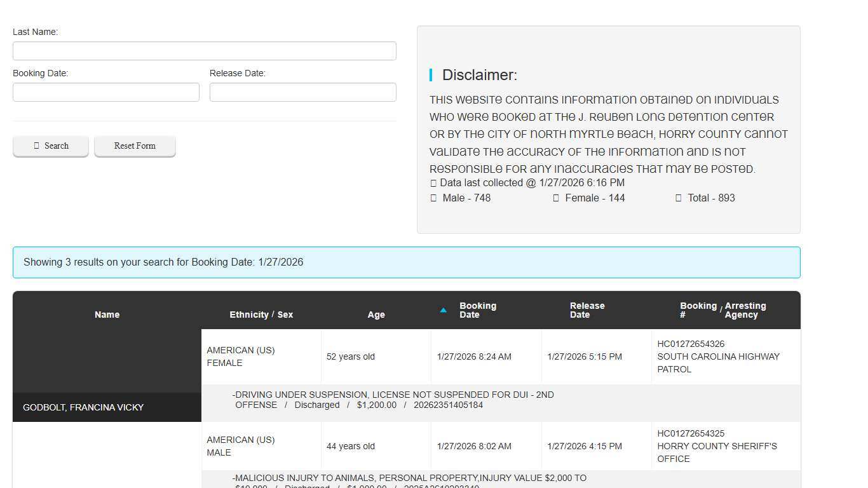Sort table by Name column header

[x=107, y=315]
